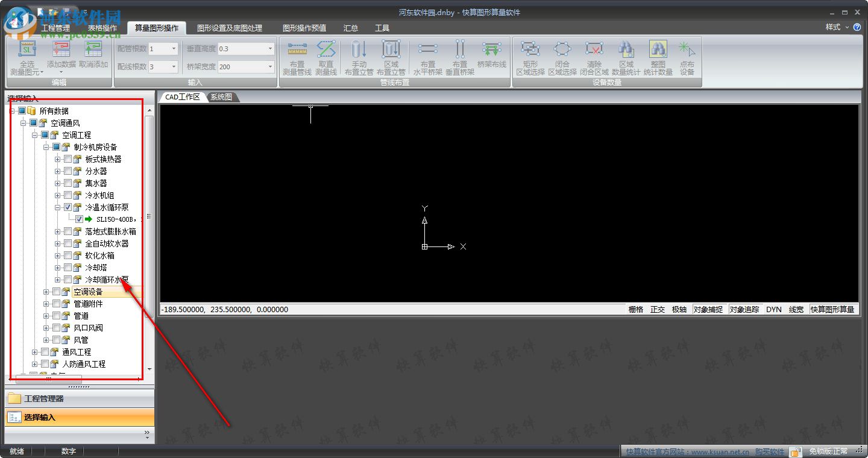Viewport: 868px width, 458px height.
Task: Switch to the 系统图 workspace tab
Action: (221, 97)
